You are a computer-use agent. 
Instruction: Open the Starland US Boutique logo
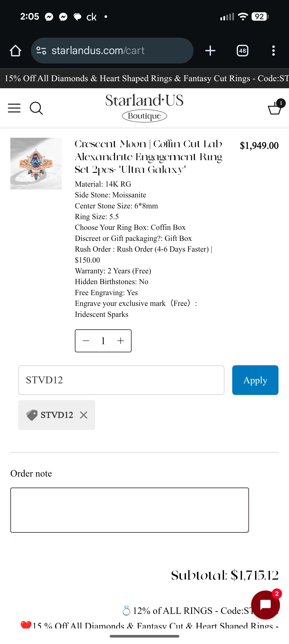pyautogui.click(x=144, y=108)
